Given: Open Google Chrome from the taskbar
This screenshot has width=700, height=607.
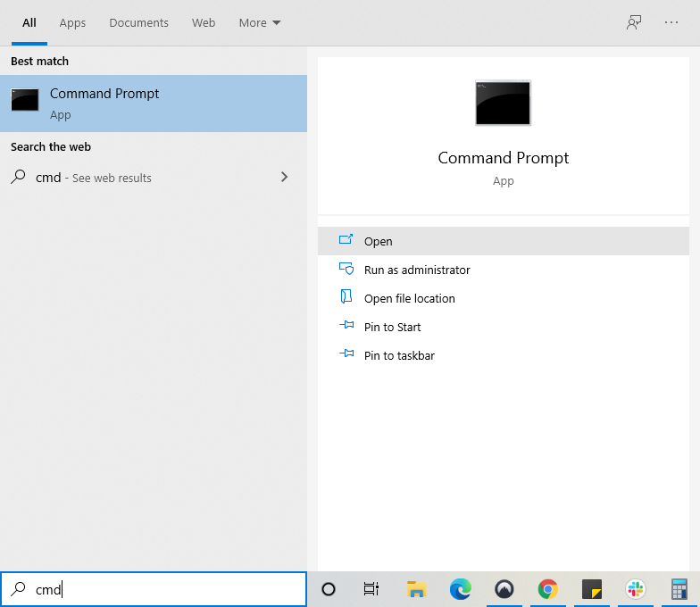Looking at the screenshot, I should pos(547,589).
